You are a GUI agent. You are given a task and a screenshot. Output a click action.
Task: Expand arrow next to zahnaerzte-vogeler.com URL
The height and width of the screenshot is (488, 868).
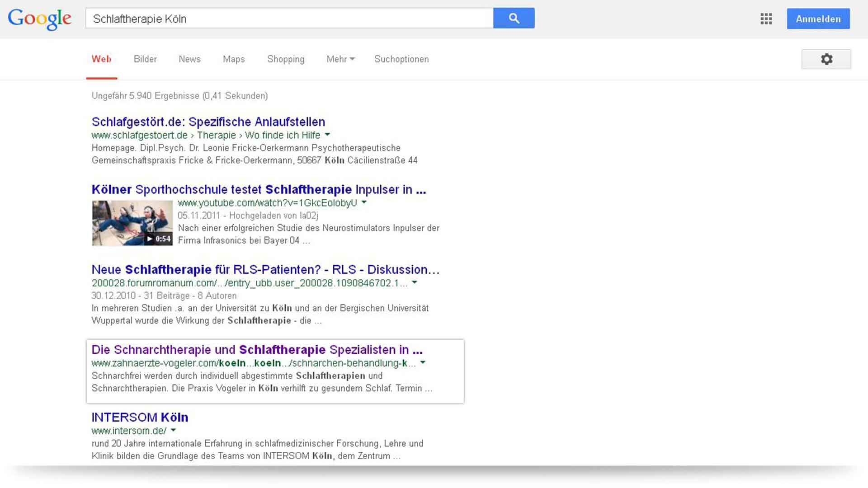423,362
